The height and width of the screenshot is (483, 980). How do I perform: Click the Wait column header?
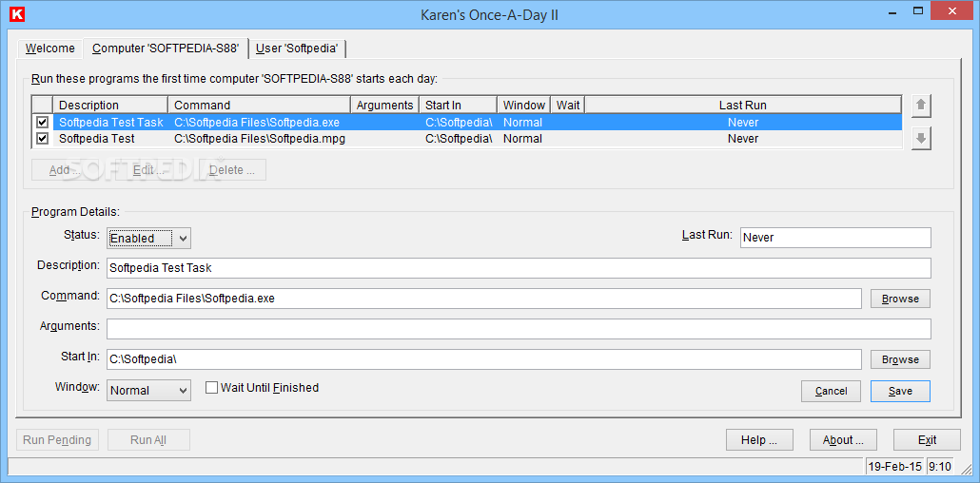(567, 105)
